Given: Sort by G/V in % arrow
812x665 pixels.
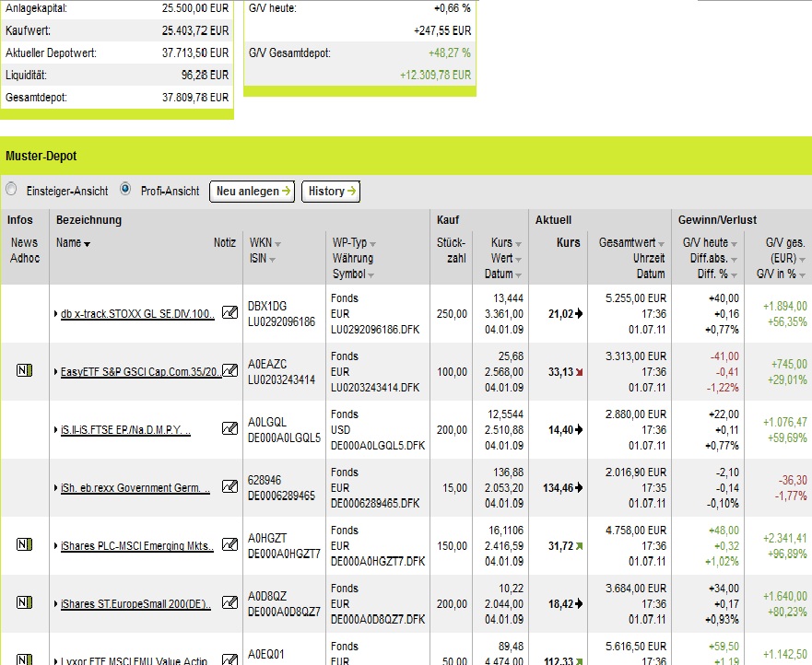Looking at the screenshot, I should (x=802, y=274).
